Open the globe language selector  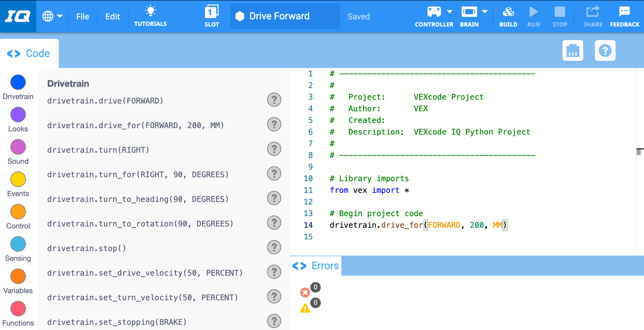click(48, 16)
